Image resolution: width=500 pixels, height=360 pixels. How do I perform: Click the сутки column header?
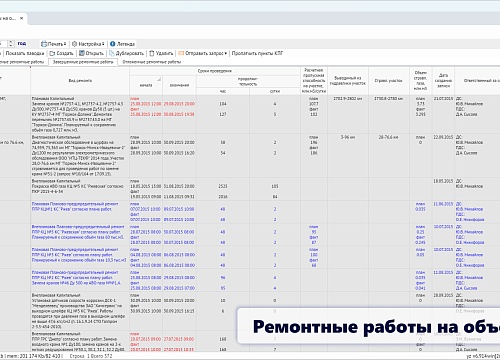click(275, 91)
